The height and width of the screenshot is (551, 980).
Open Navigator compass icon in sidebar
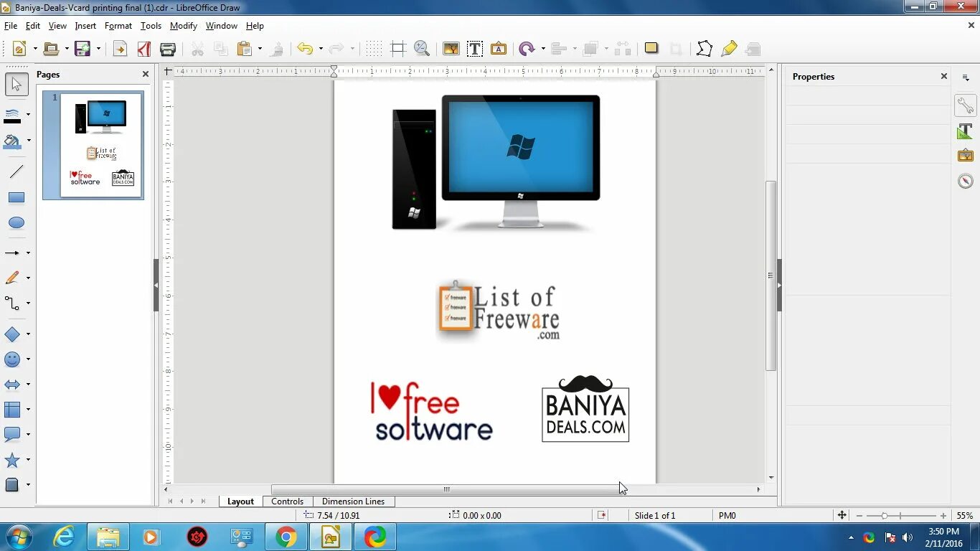tap(966, 181)
